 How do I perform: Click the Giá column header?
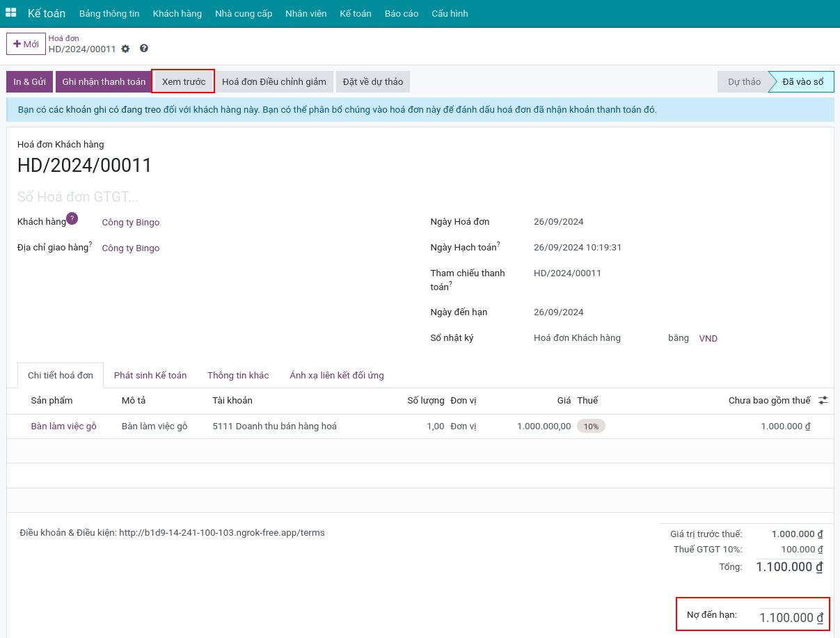tap(564, 400)
